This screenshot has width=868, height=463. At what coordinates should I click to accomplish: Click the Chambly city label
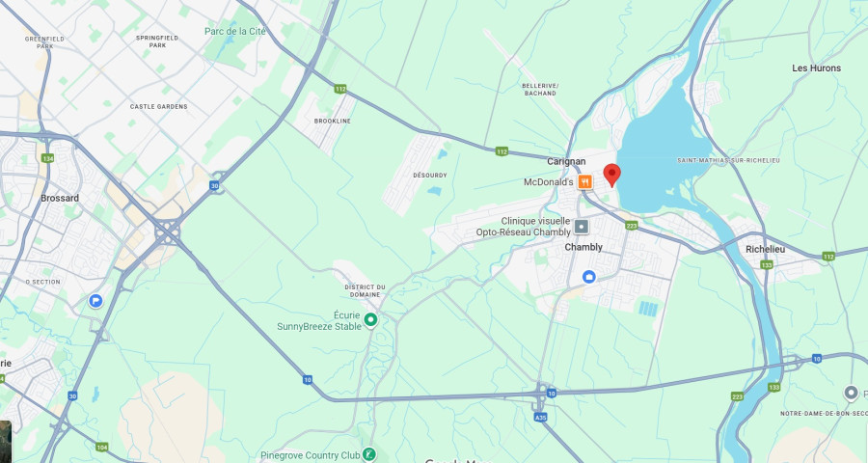click(583, 247)
